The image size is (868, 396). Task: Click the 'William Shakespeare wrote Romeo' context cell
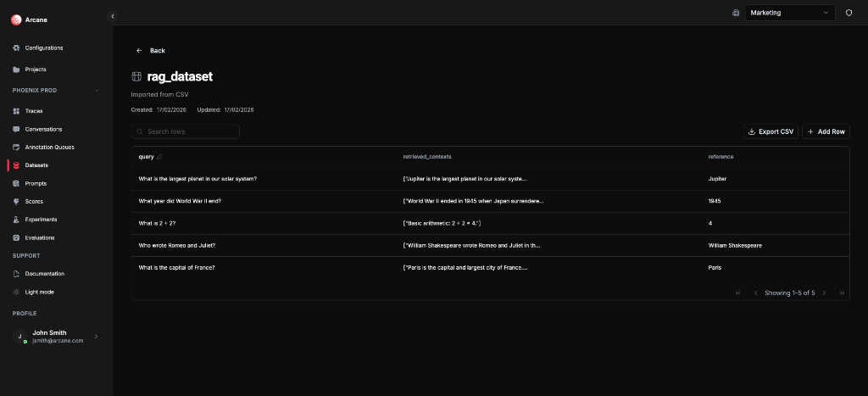click(471, 245)
